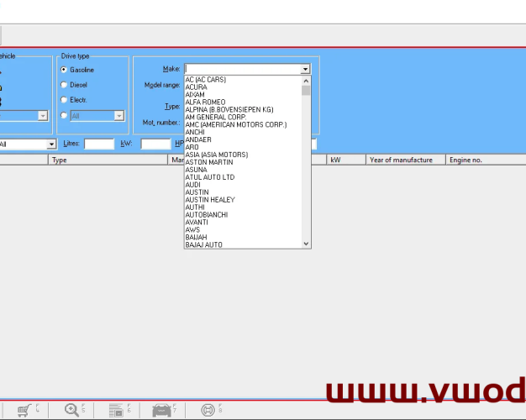The height and width of the screenshot is (420, 526).
Task: Choose ATUL AUTO LTD from the list
Action: (x=243, y=177)
